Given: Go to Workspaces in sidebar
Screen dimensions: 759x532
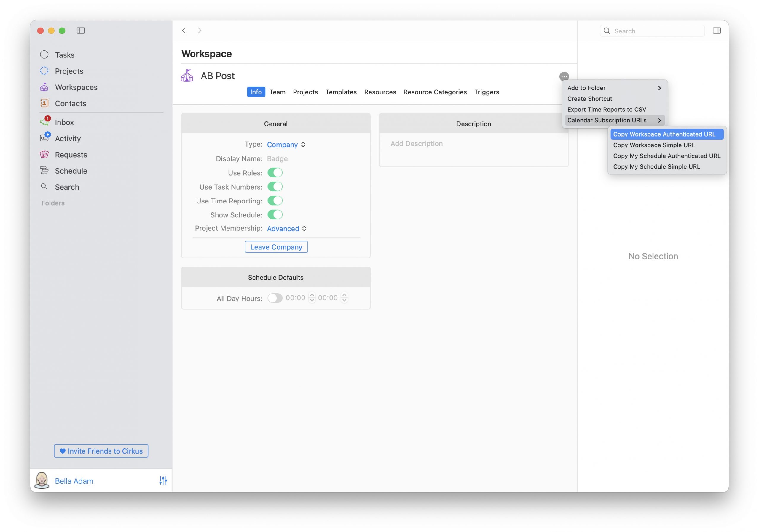Looking at the screenshot, I should click(x=76, y=87).
